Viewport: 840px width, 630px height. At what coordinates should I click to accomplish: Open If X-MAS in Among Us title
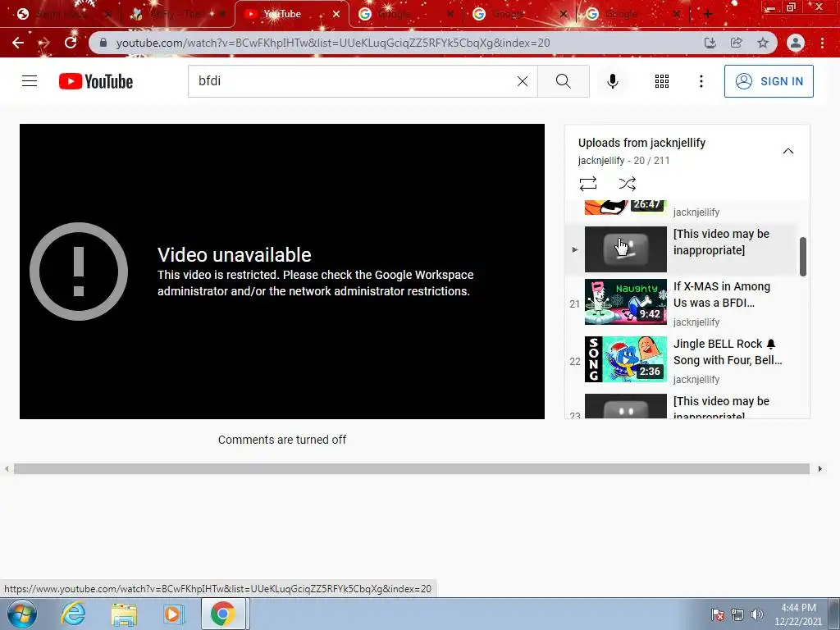coord(722,294)
